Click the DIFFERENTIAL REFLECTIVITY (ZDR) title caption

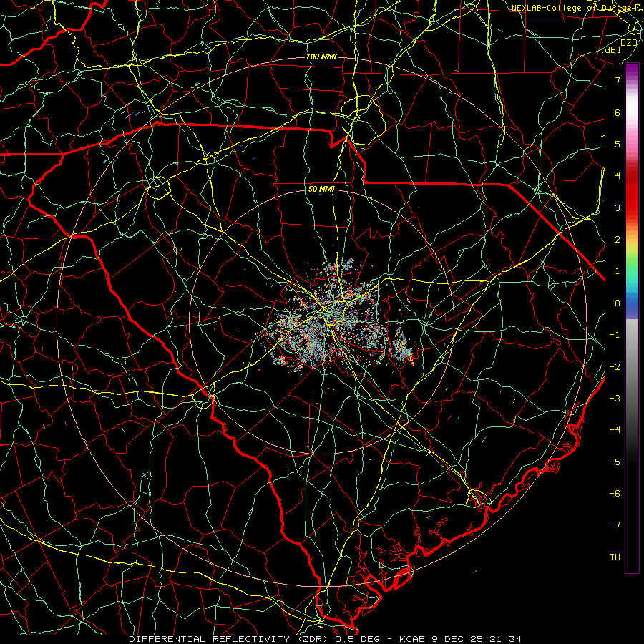230,639
